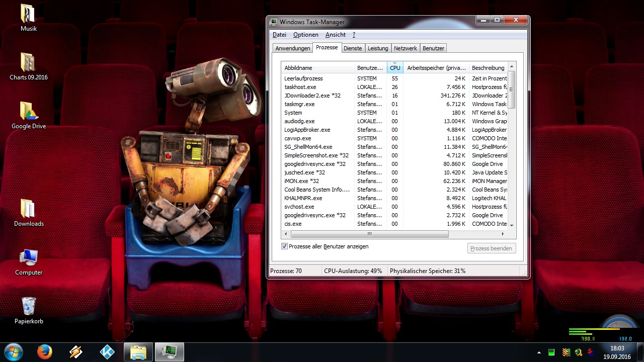
Task: Click the process list scroll up arrow
Action: pos(512,66)
